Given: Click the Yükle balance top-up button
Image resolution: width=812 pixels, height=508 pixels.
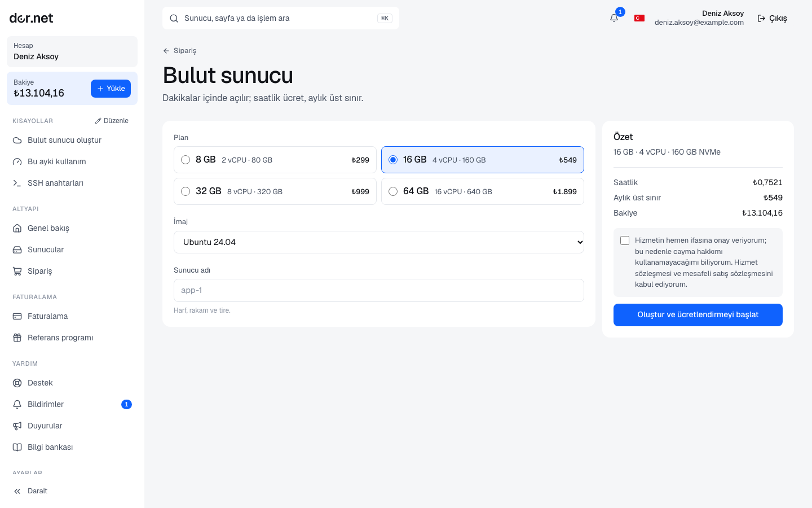Looking at the screenshot, I should pyautogui.click(x=111, y=89).
